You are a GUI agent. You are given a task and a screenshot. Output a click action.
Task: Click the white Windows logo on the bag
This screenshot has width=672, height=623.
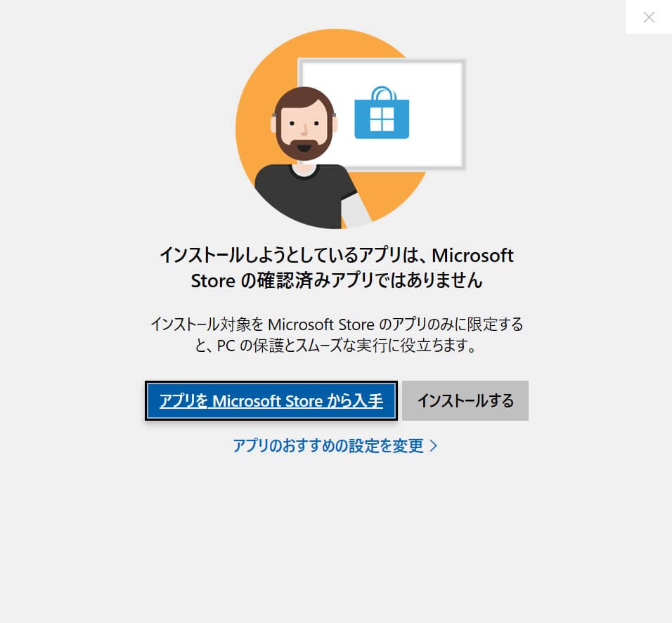point(382,119)
